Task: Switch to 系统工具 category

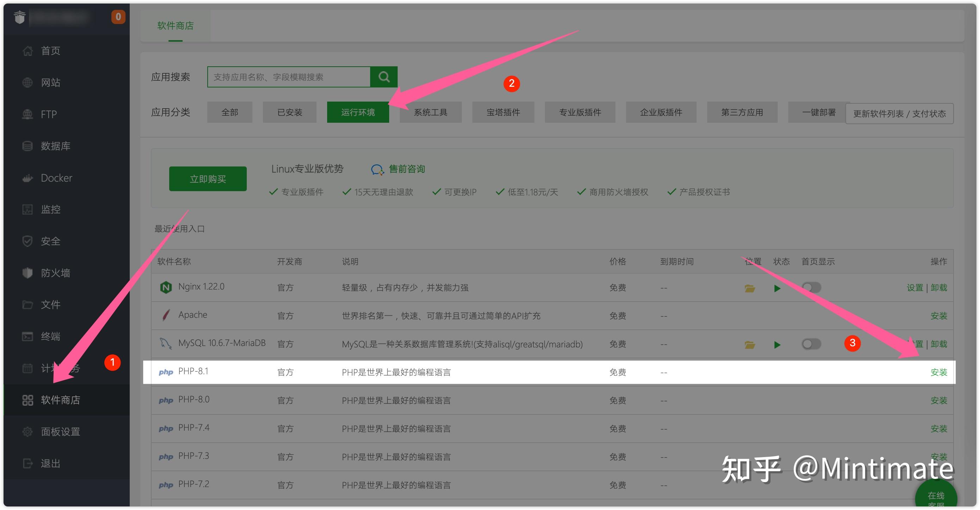Action: [430, 112]
